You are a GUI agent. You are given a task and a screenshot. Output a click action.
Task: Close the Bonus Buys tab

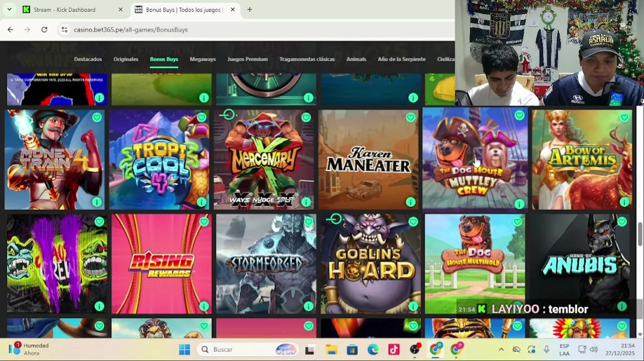(232, 10)
